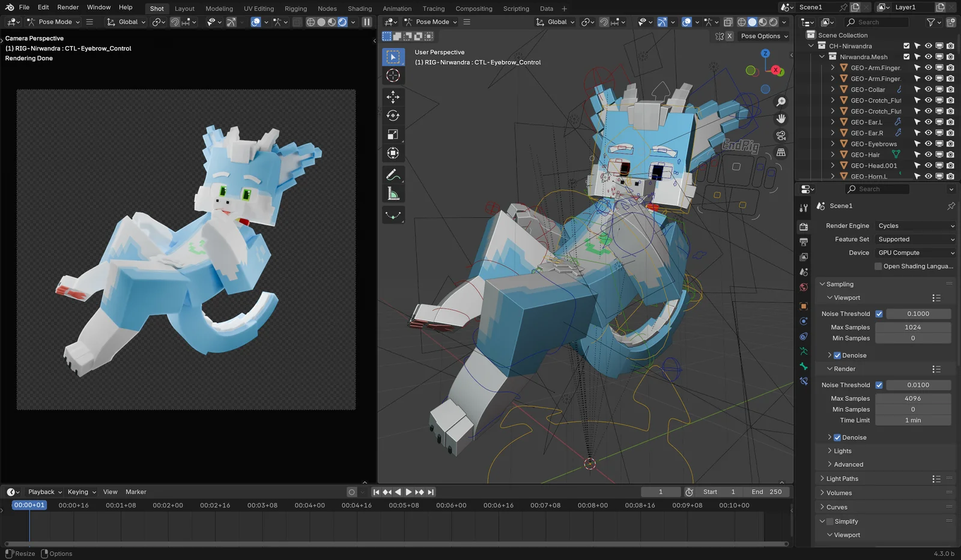The image size is (961, 560).
Task: Open the Render Engine dropdown
Action: 915,226
